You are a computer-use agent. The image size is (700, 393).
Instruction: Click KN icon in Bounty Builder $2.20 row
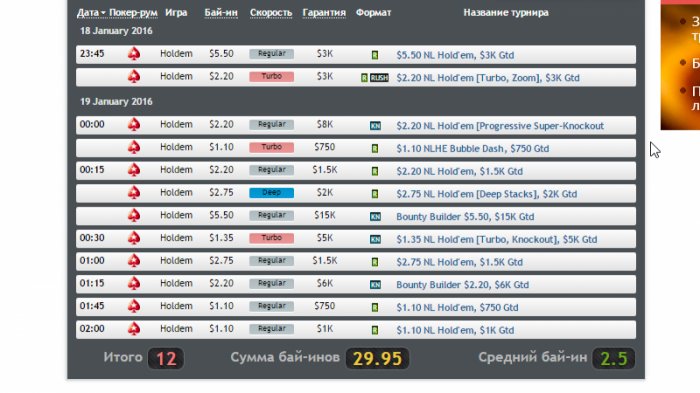(375, 285)
